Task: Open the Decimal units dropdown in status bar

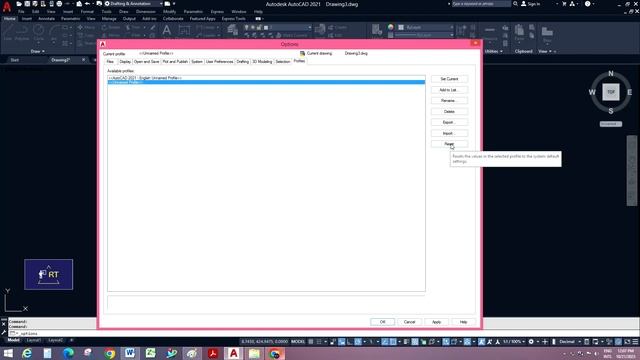Action: (569, 342)
